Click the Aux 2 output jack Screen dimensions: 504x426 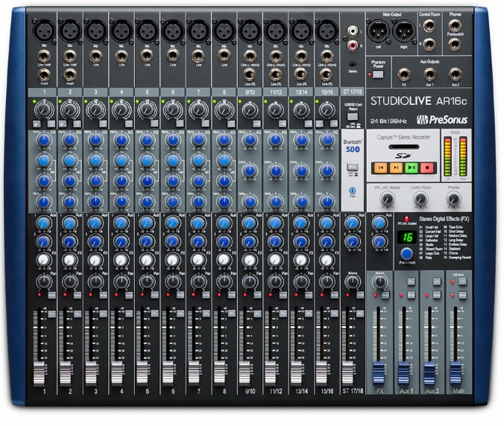coord(456,74)
